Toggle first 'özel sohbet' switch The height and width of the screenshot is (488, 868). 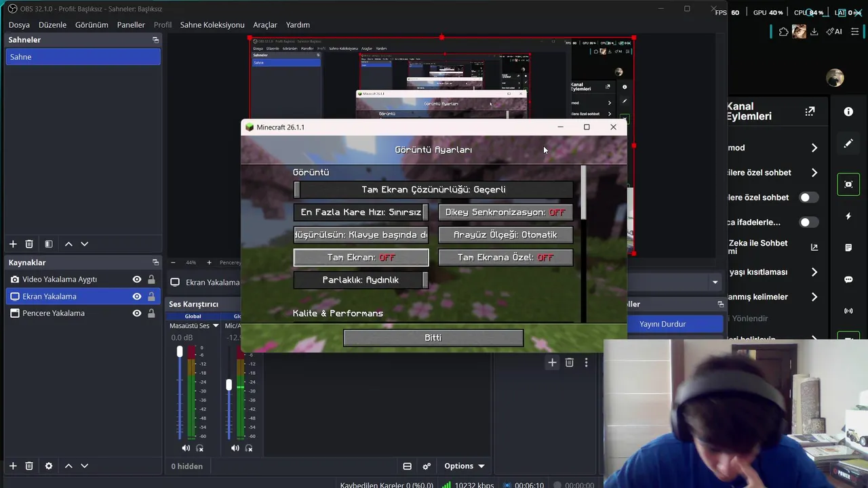[808, 197]
